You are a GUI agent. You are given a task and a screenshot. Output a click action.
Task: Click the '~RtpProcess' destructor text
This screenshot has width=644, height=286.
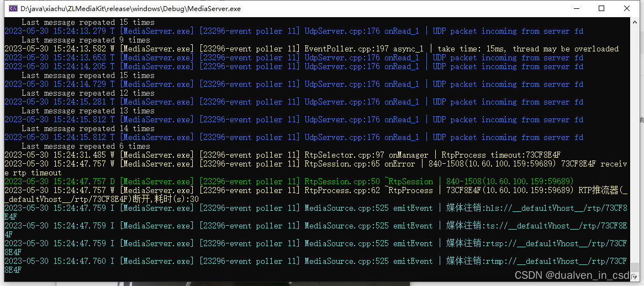tap(409, 190)
